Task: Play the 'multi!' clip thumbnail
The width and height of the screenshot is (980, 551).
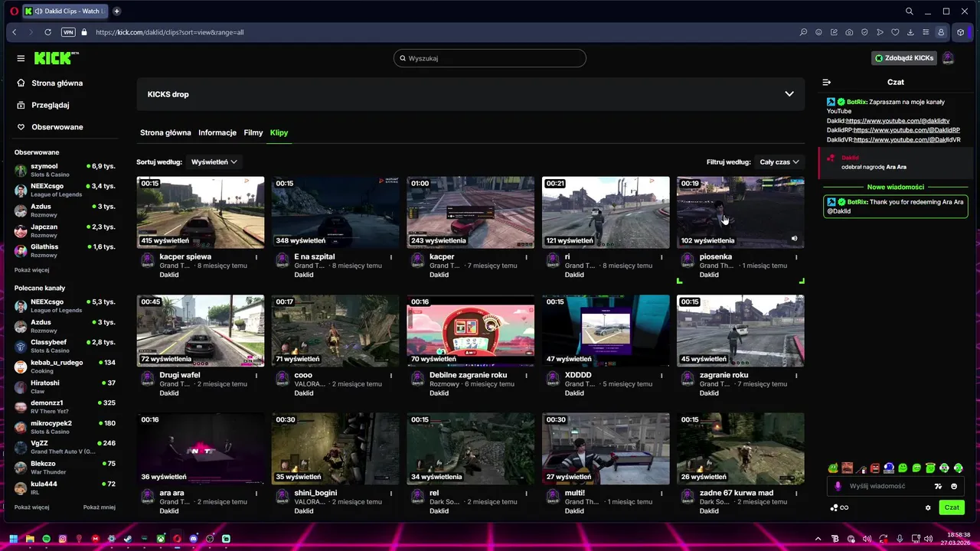Action: point(606,448)
